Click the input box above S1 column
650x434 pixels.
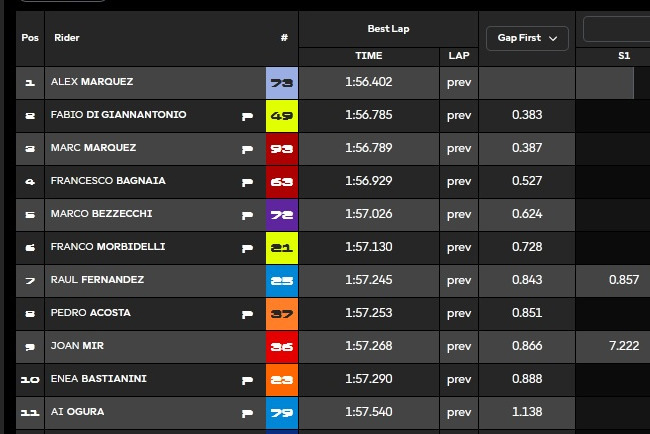617,28
